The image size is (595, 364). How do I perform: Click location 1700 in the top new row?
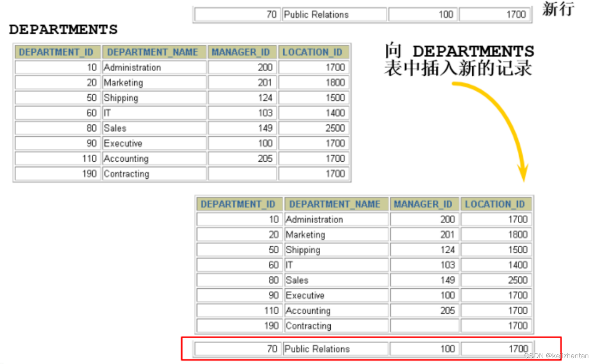pyautogui.click(x=516, y=15)
